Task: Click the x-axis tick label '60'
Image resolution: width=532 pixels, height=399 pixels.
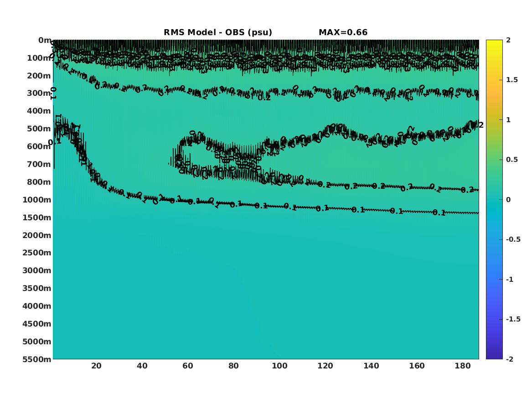Action: click(x=188, y=366)
